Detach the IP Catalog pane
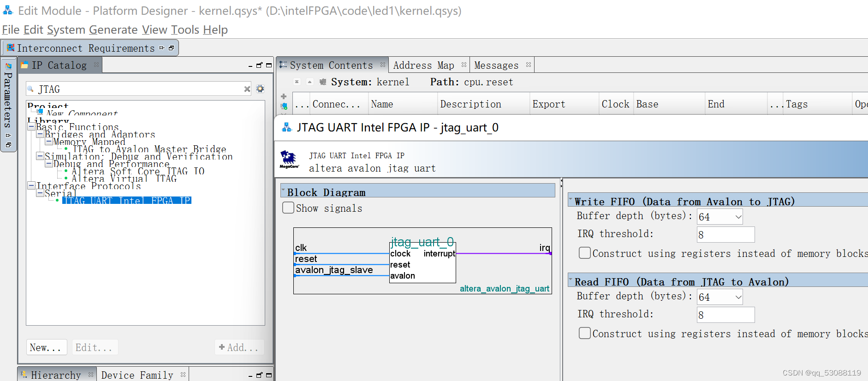 point(259,65)
